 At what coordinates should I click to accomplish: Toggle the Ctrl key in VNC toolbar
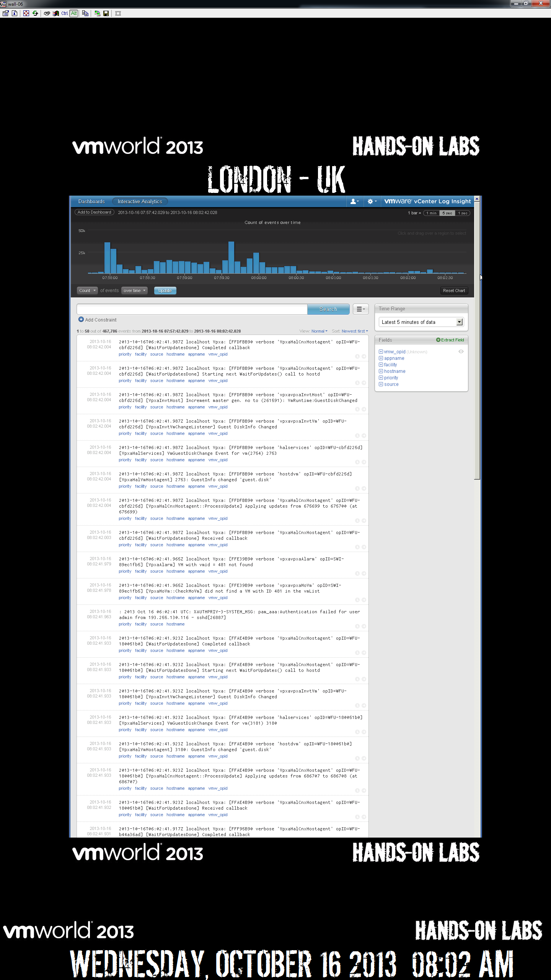tap(64, 13)
